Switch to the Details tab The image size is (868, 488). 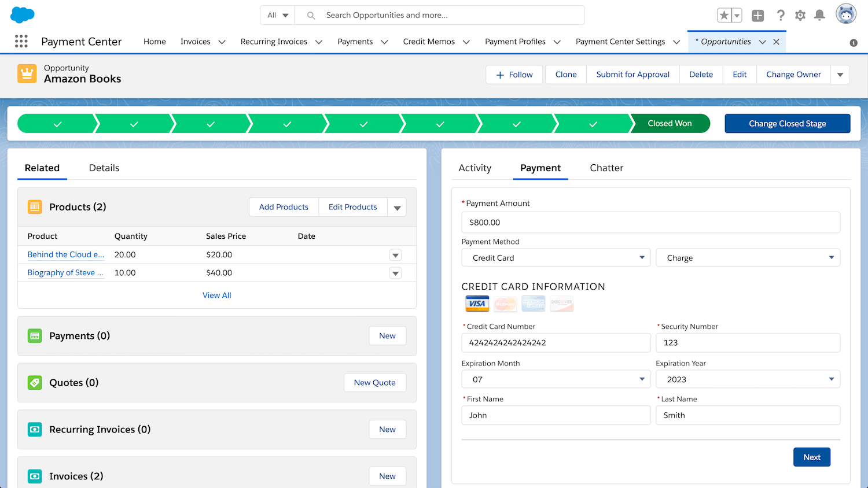104,168
